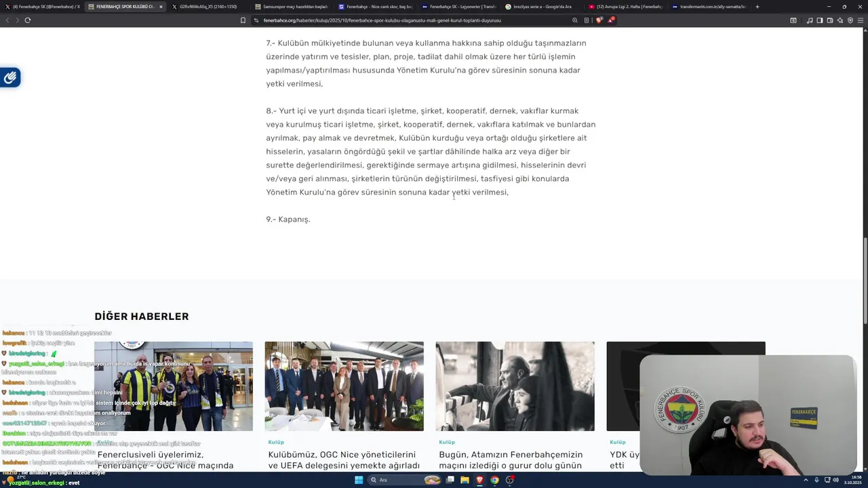Open the Brave Shields lion icon
868x488 pixels.
pos(599,20)
